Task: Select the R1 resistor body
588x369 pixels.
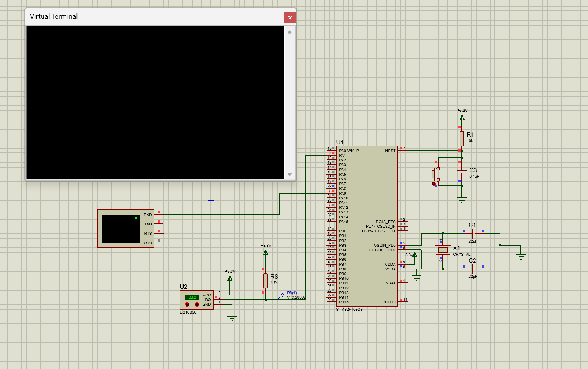Action: click(462, 139)
